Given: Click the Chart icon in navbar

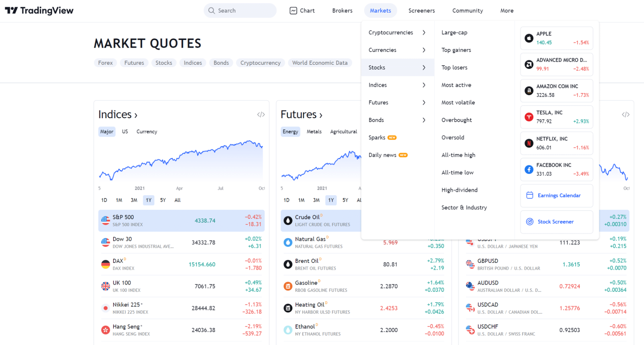Looking at the screenshot, I should [x=293, y=11].
